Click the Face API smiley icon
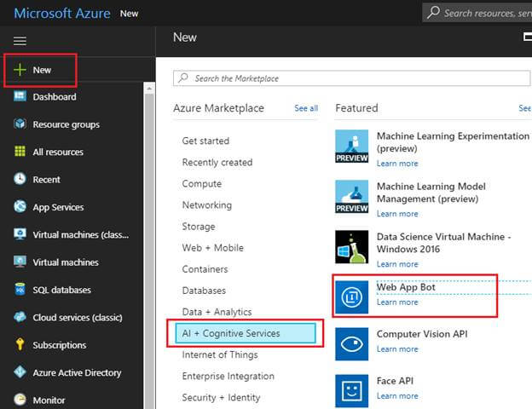The height and width of the screenshot is (409, 532). (351, 391)
